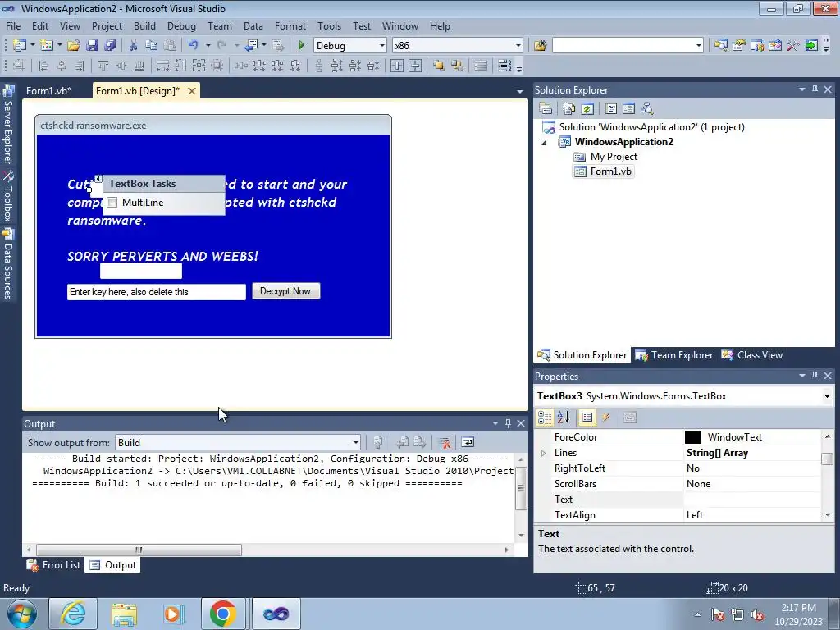
Task: Toggle auto-hide pin on Output panel
Action: (x=508, y=423)
